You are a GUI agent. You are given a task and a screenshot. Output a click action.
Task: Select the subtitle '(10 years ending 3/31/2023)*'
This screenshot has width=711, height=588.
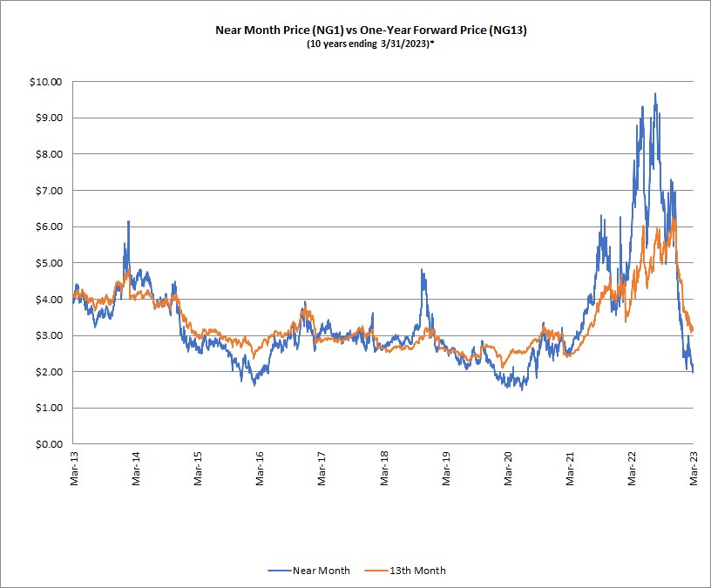click(x=371, y=44)
